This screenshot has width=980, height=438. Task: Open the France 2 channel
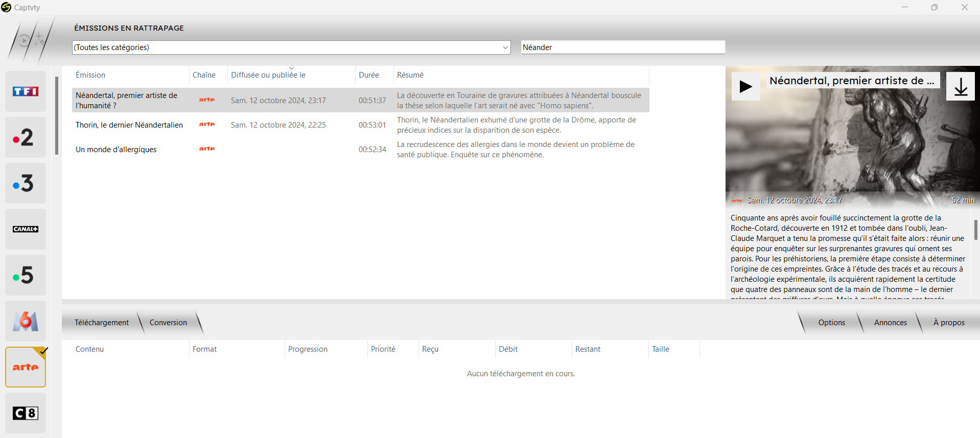[26, 137]
